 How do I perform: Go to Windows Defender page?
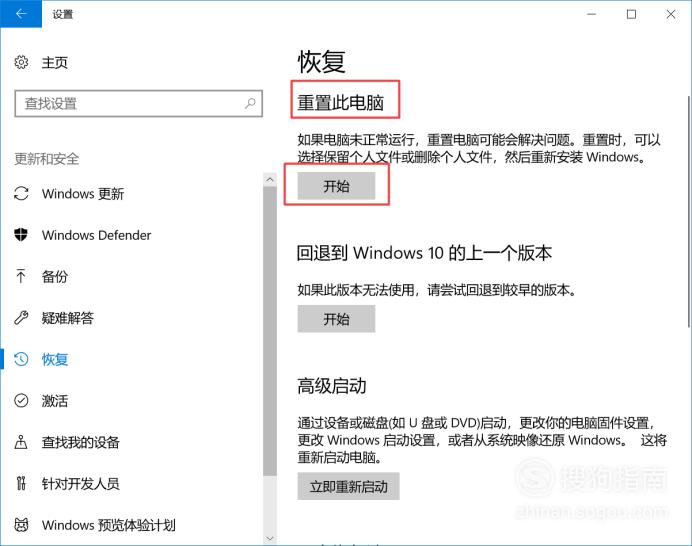coord(96,235)
